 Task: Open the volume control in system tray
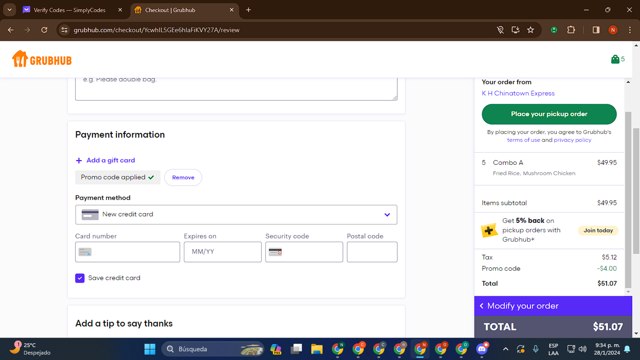(x=583, y=349)
